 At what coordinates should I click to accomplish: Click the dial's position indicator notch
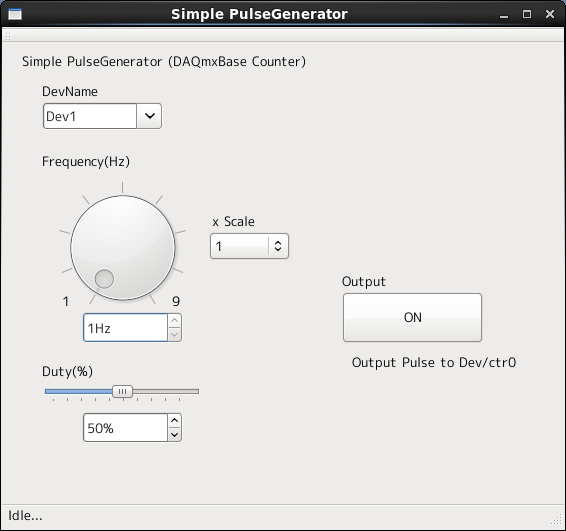[x=104, y=279]
